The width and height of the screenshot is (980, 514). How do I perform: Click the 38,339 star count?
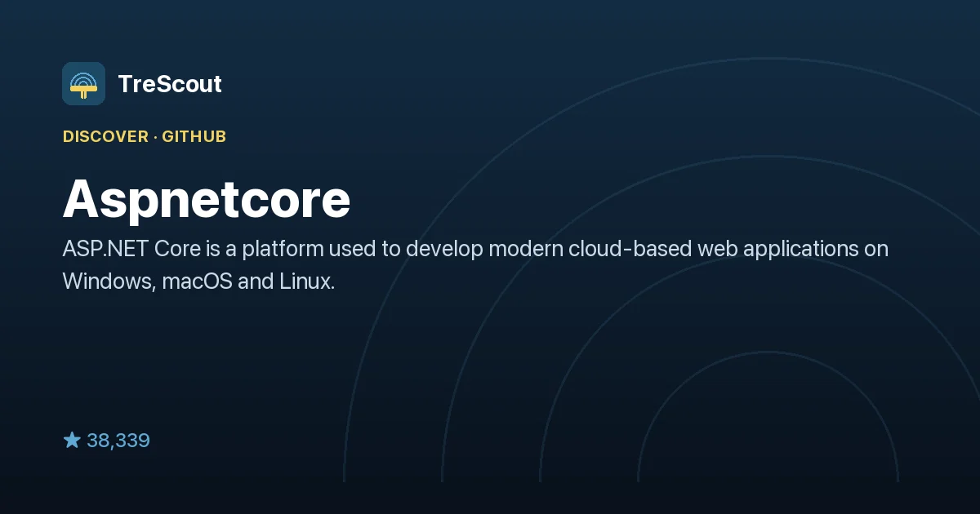(x=118, y=441)
